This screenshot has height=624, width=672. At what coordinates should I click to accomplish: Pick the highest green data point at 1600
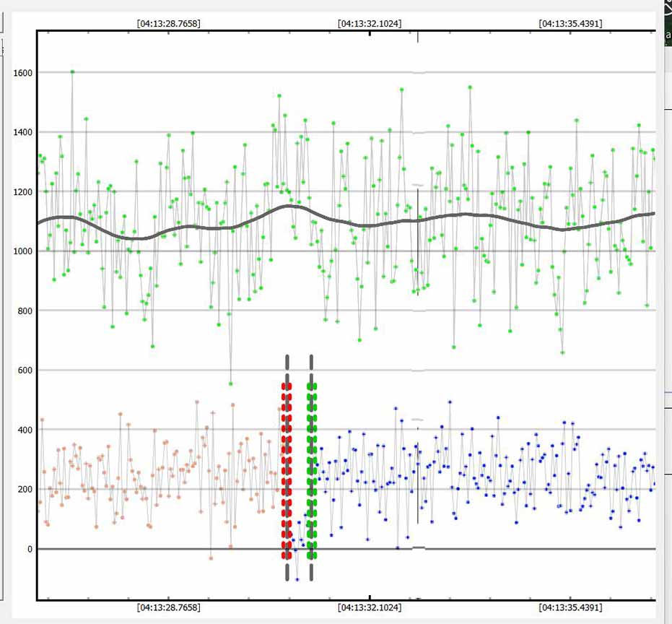(x=72, y=71)
